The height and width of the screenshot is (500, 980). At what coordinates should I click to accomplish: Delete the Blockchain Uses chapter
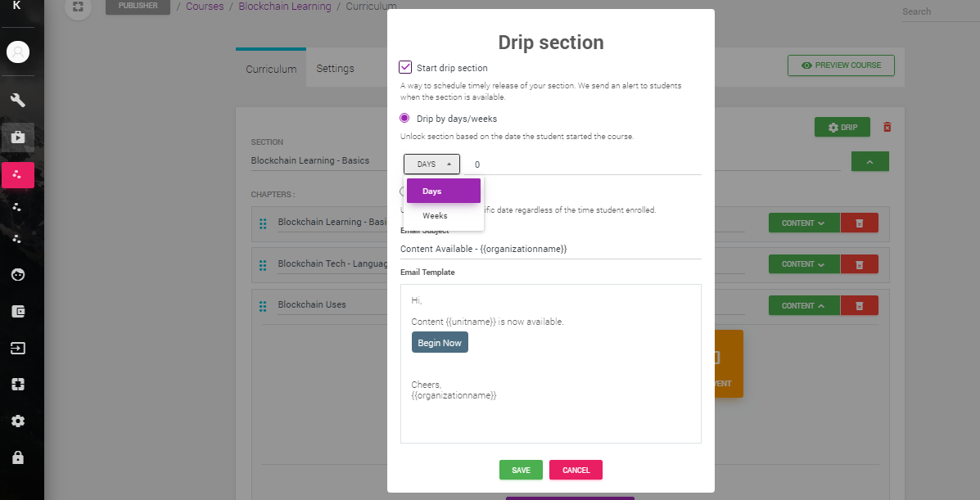pos(860,305)
